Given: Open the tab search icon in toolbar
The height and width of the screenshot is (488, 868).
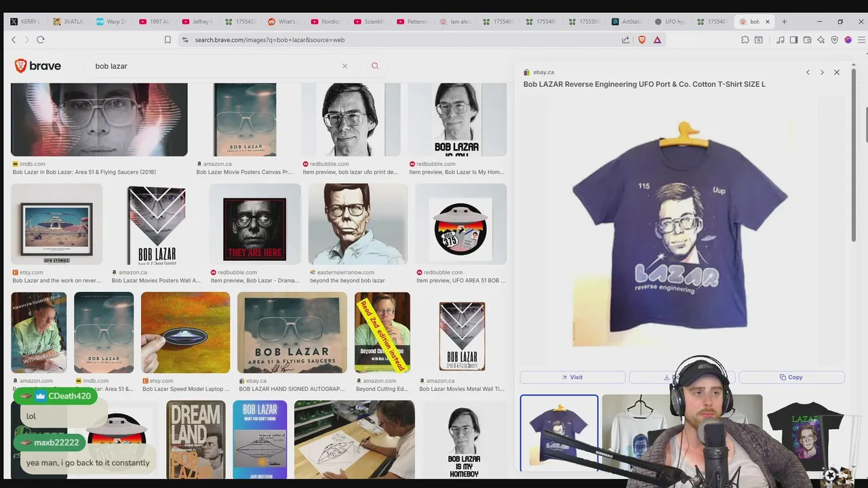Looking at the screenshot, I should pyautogui.click(x=758, y=40).
